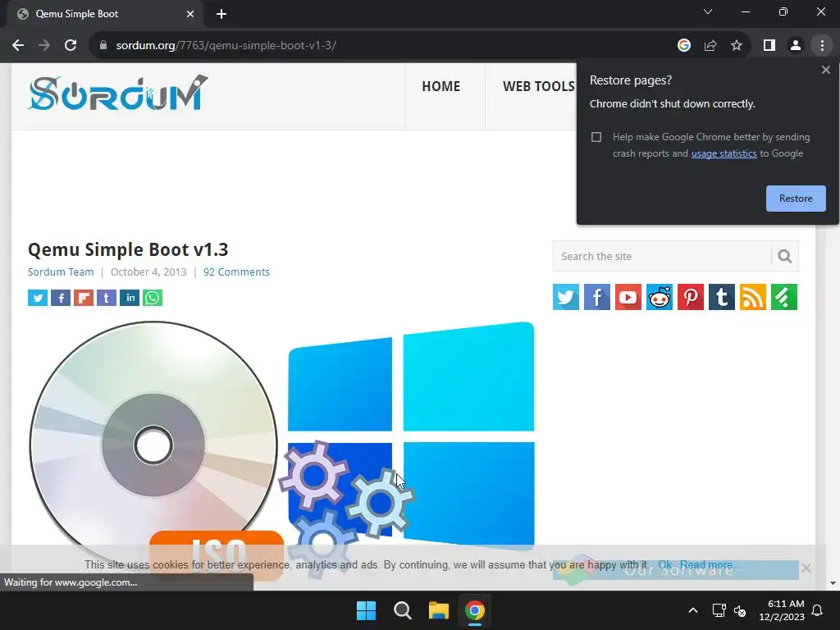Share article on WhatsApp
The image size is (840, 630).
[x=153, y=298]
